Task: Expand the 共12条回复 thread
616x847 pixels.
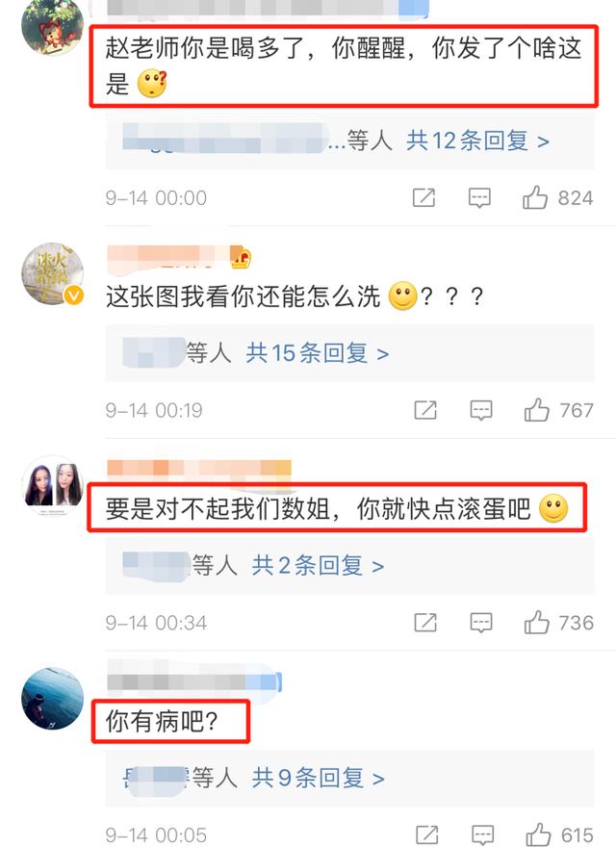Action: coord(477,141)
